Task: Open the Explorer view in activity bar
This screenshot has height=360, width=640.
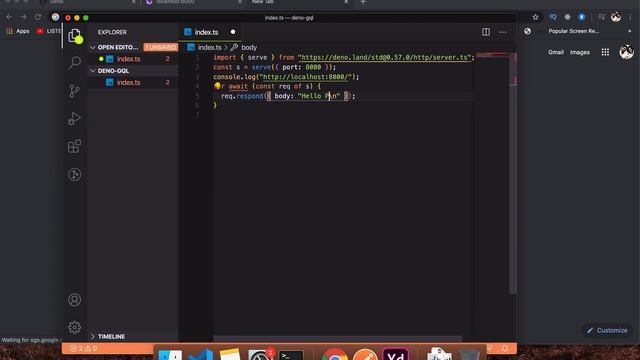Action: point(75,36)
